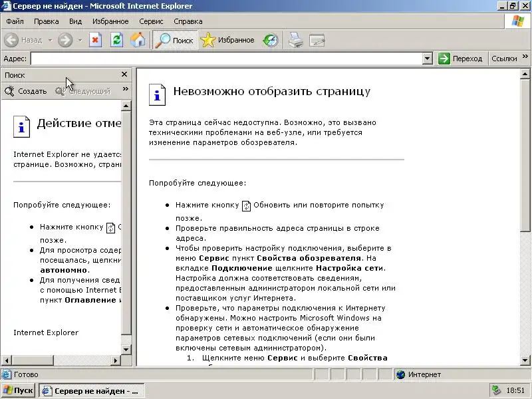Click the search panel horizontal scrollbar thumb

32,360
